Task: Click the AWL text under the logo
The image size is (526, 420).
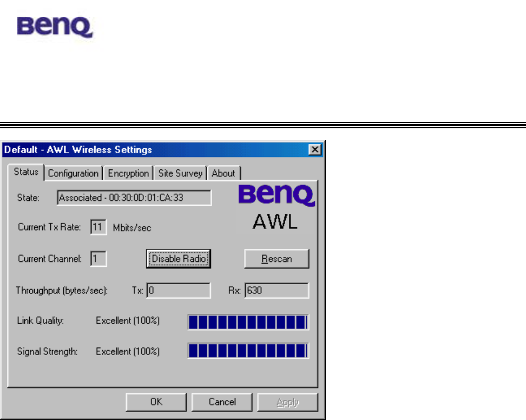Action: point(275,222)
